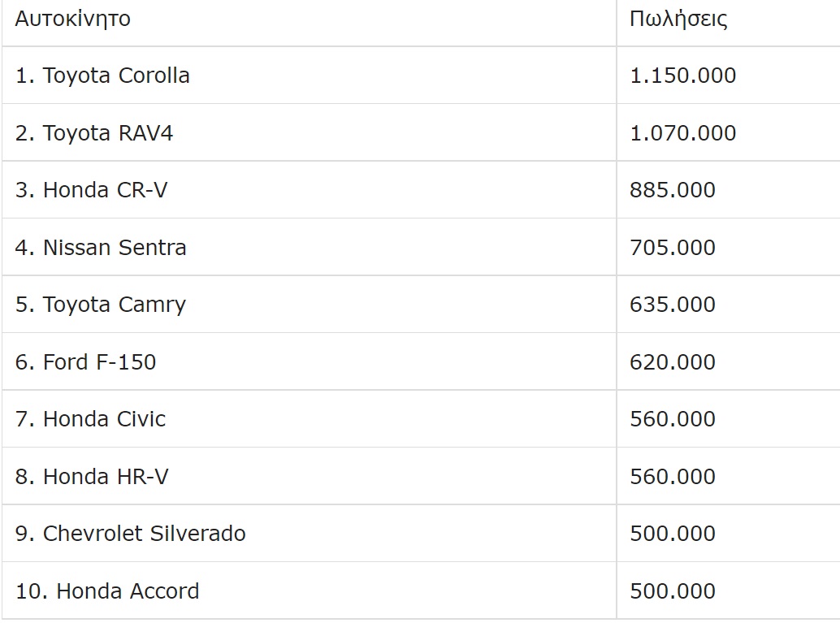Viewport: 840px width, 623px height.
Task: Select the Toyota Camry cell
Action: click(x=101, y=305)
